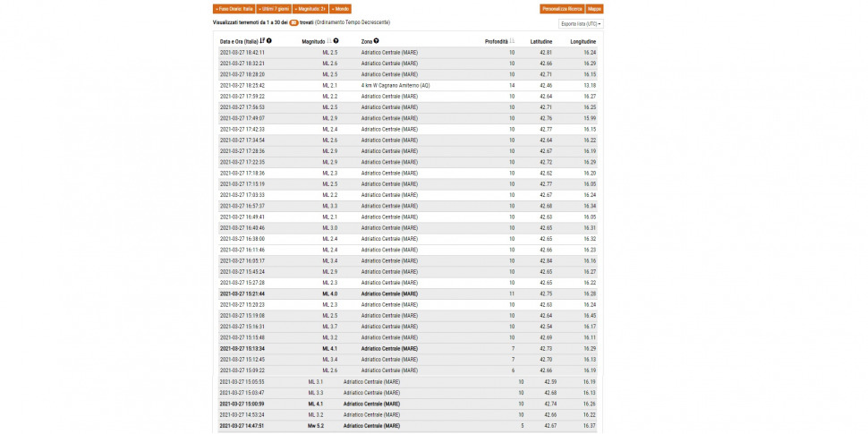Click longitude 15.99 in the 17:49:07 row
The height and width of the screenshot is (434, 868).
590,118
